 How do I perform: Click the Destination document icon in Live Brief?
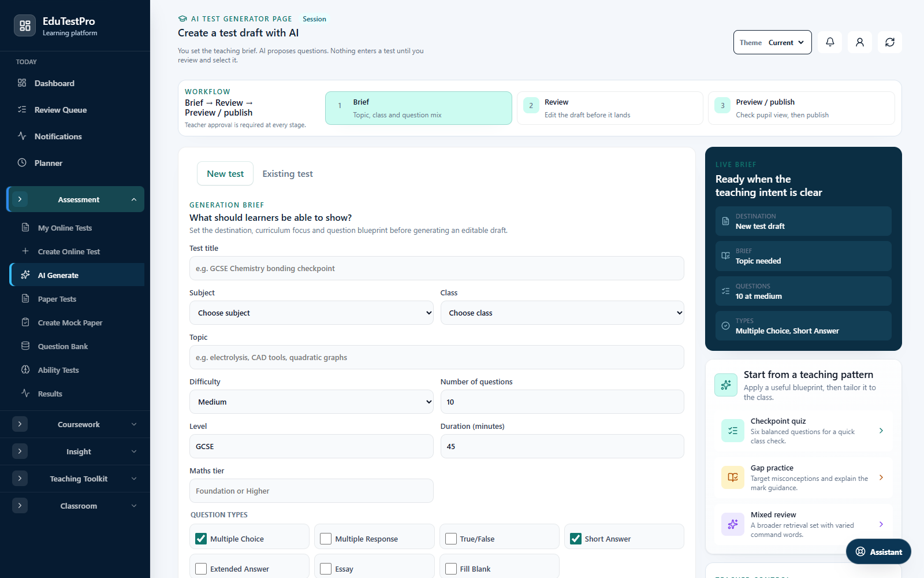[x=726, y=221]
